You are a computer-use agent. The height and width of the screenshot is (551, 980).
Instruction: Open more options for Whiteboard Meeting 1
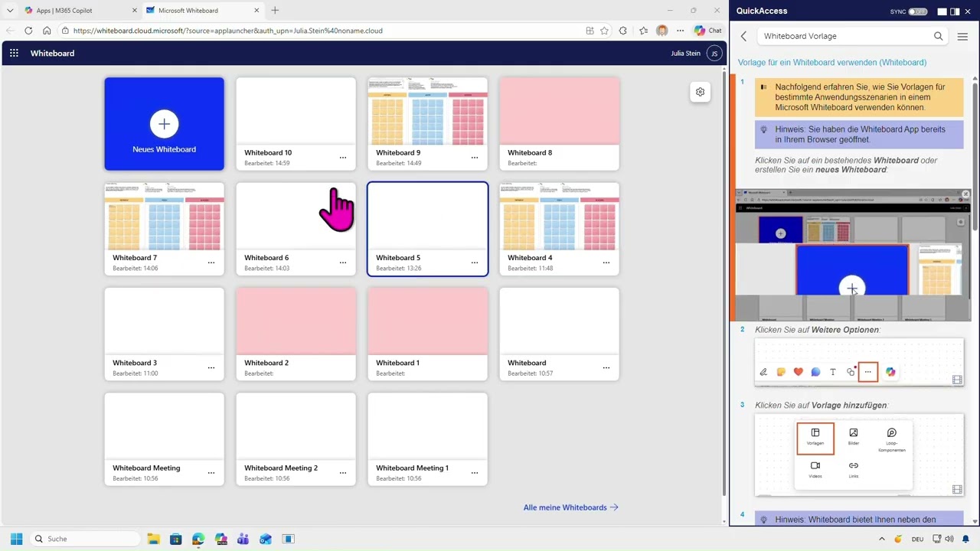[x=474, y=473]
